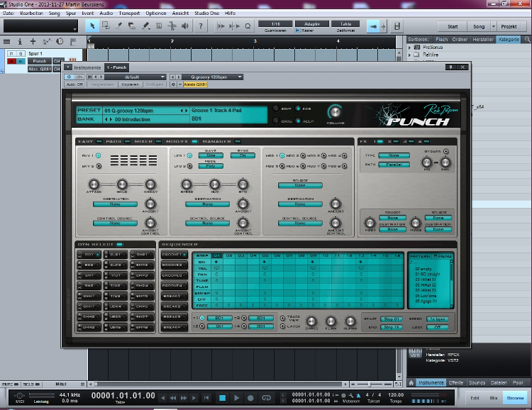This screenshot has width=532, height=410.
Task: Open the track list hamburger icon
Action: 6,42
